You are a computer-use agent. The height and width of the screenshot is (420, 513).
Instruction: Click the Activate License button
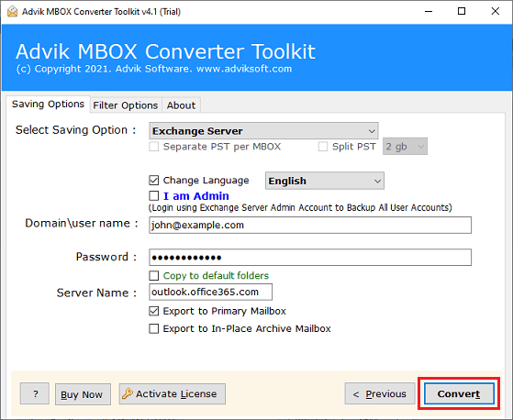(173, 393)
